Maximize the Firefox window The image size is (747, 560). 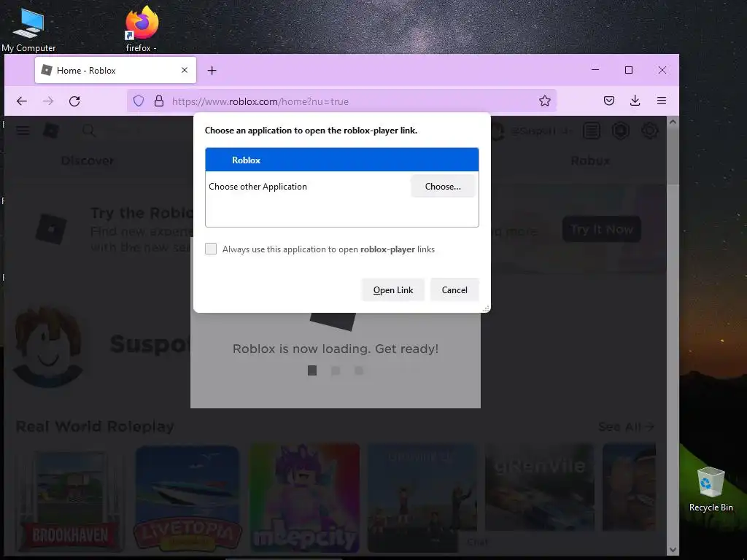[629, 70]
